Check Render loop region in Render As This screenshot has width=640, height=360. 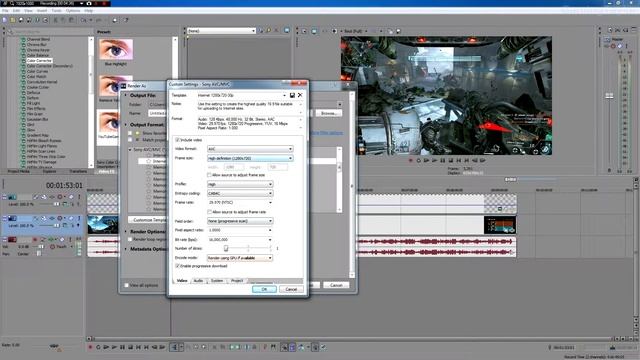[x=130, y=239]
